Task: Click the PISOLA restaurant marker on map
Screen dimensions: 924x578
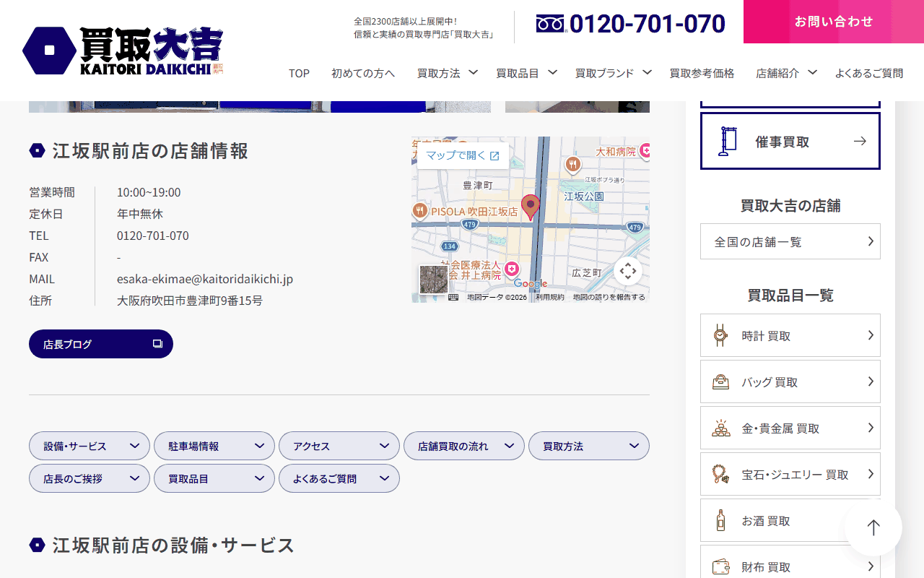Action: point(420,210)
